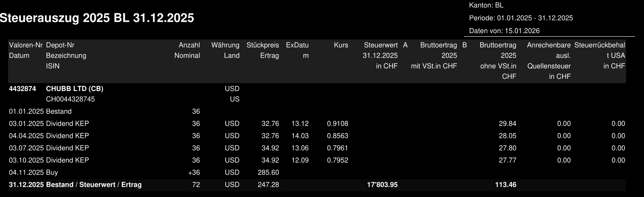Select the 03.07.2025 dividend gross amount 27.80
Image resolution: width=644 pixels, height=197 pixels.
(507, 148)
